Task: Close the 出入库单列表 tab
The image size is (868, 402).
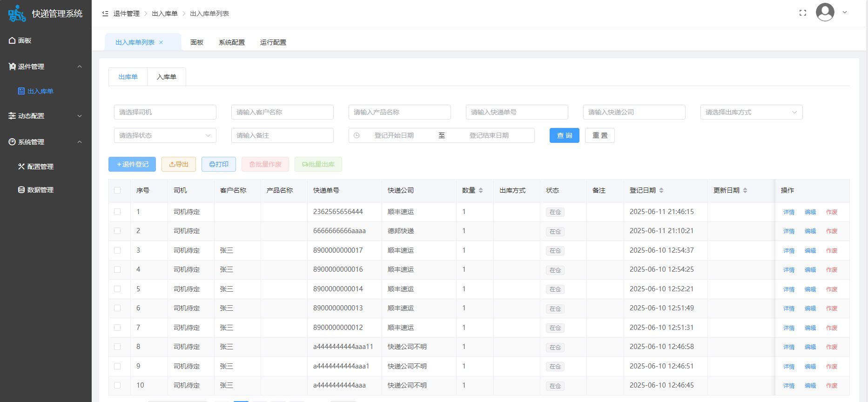Action: pos(161,42)
